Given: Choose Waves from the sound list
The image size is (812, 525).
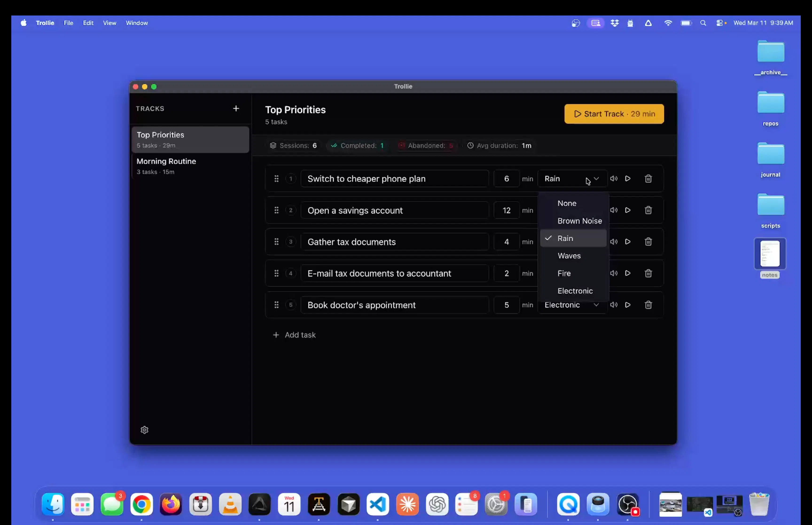Looking at the screenshot, I should pos(574,256).
